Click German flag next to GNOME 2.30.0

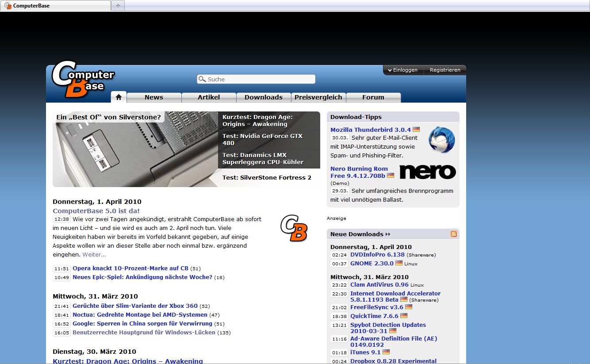point(399,263)
